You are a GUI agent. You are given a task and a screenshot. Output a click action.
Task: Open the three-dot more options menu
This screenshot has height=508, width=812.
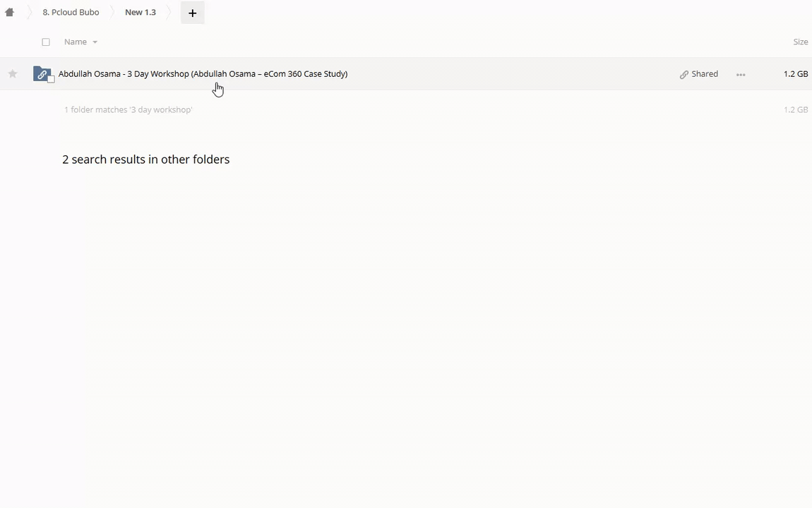click(741, 74)
